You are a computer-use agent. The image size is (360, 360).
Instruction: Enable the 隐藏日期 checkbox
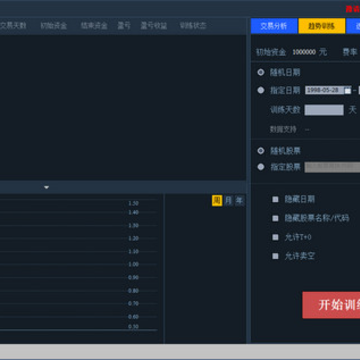click(x=275, y=199)
